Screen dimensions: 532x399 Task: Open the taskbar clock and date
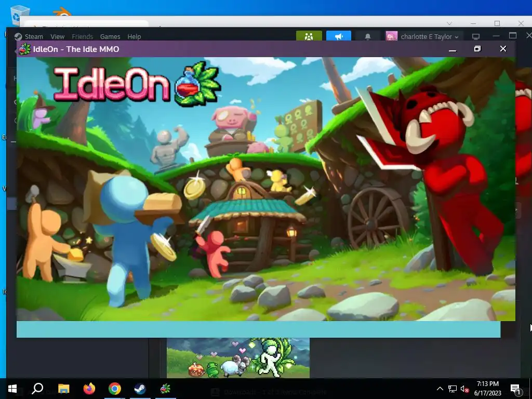click(x=487, y=389)
